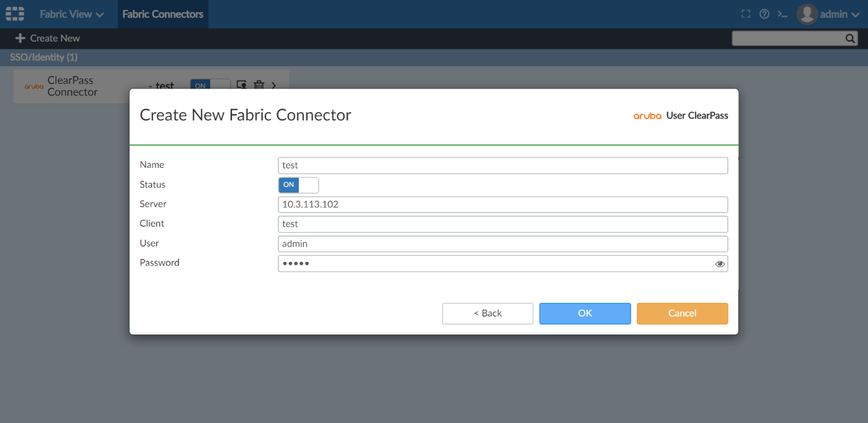Delete the ClearPass connector with trash icon
The width and height of the screenshot is (868, 423).
point(259,85)
